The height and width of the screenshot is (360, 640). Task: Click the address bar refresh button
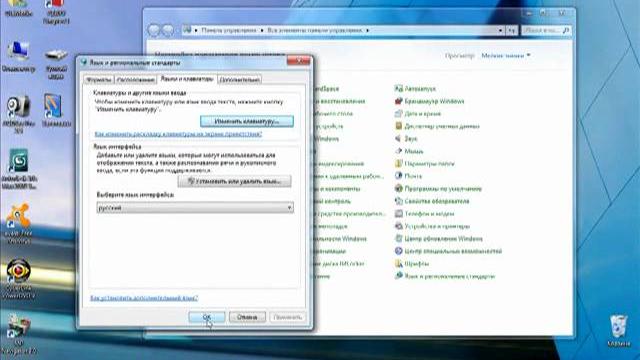pos(512,30)
